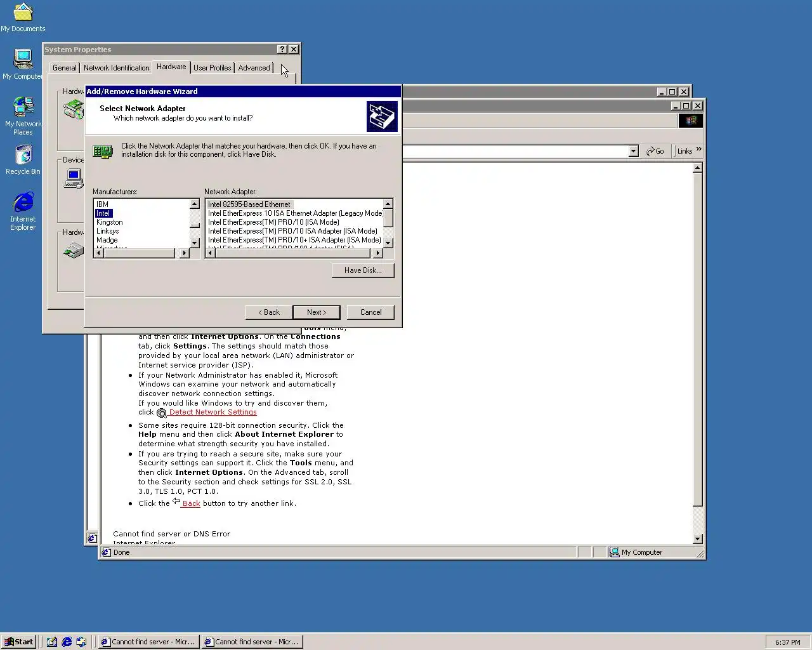Switch to first Cannot find server taskbar button
The image size is (812, 650).
pyautogui.click(x=148, y=642)
